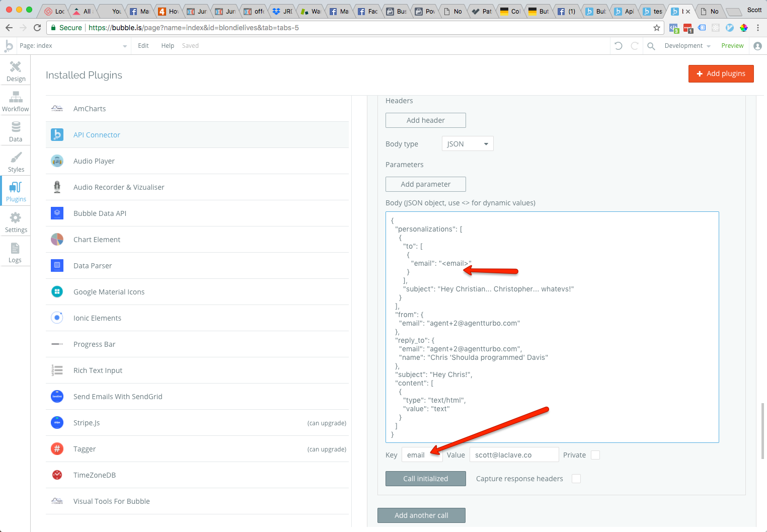The image size is (767, 532).
Task: Click the Call initialized button
Action: [426, 479]
